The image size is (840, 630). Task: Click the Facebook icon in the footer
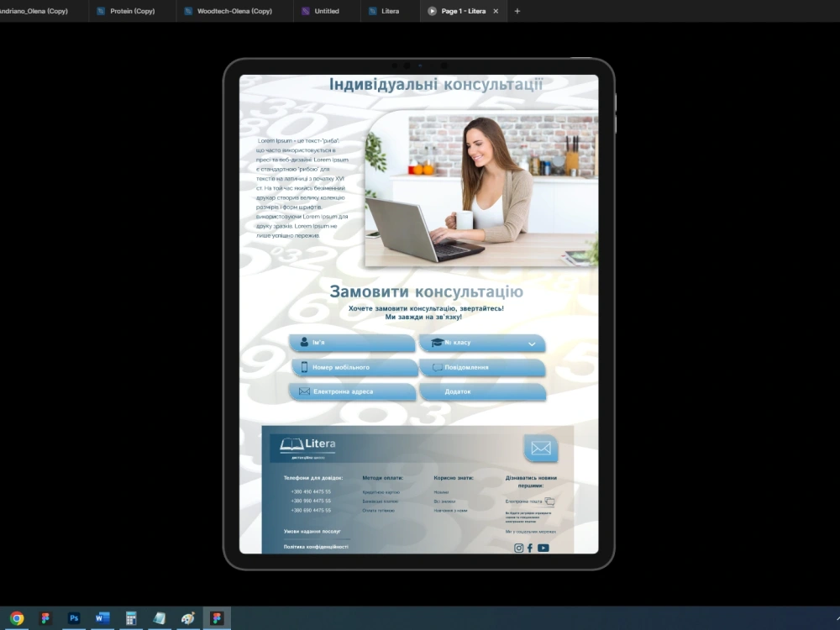[530, 548]
